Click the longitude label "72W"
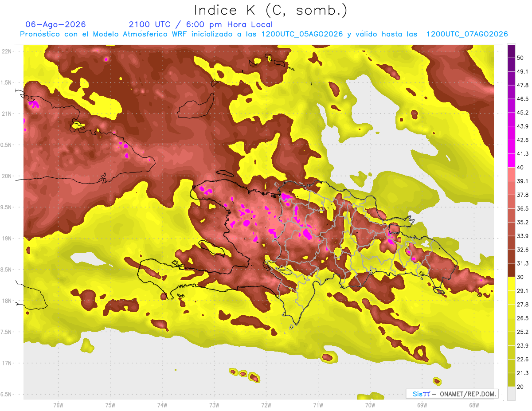This screenshot has height=411, width=532. coord(266,405)
